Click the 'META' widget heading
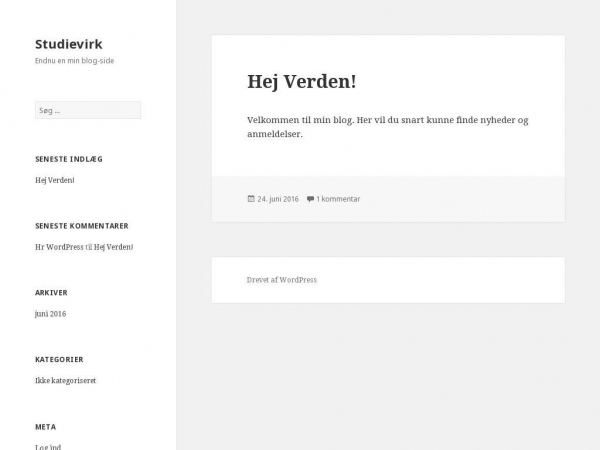 (46, 427)
